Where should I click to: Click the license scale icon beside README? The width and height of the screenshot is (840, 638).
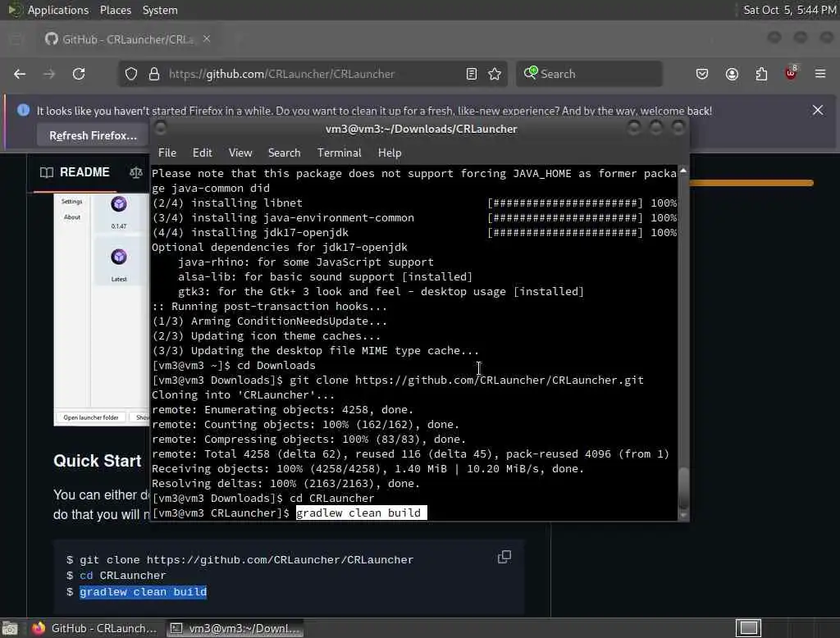pos(136,172)
